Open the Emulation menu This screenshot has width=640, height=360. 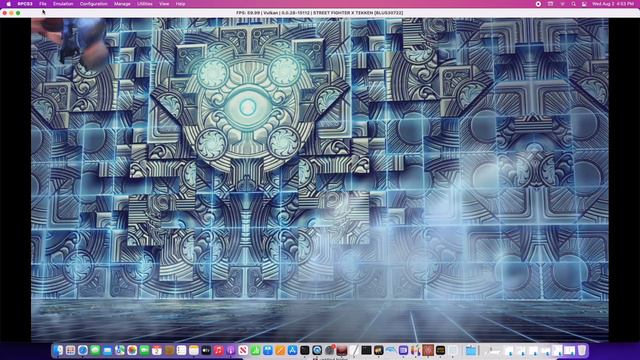[63, 4]
